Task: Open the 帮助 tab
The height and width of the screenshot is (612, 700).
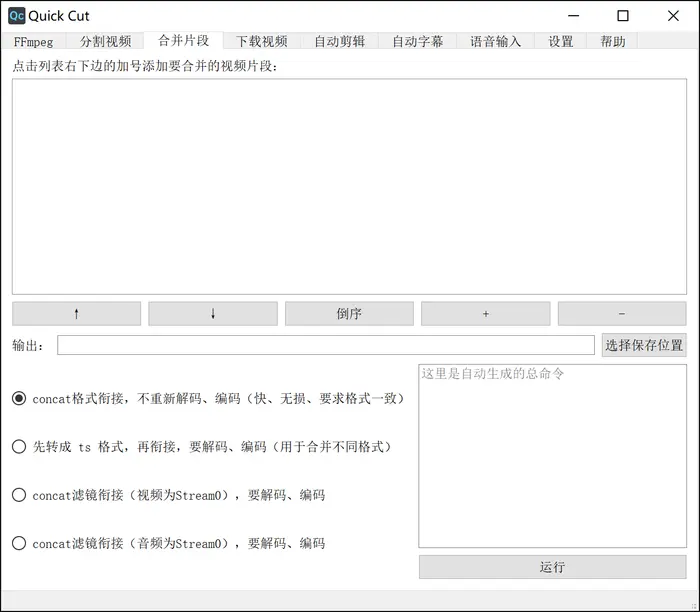Action: click(612, 42)
